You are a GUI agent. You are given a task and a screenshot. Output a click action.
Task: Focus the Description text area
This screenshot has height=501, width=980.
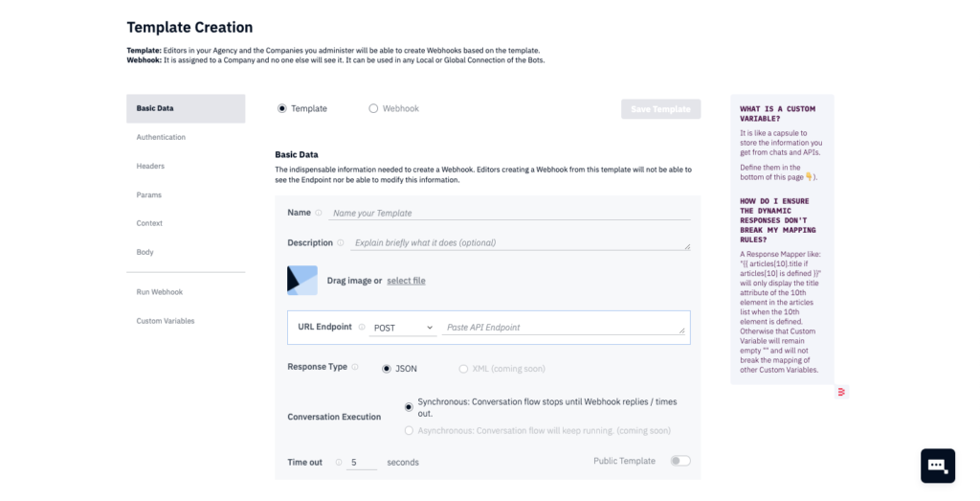521,242
